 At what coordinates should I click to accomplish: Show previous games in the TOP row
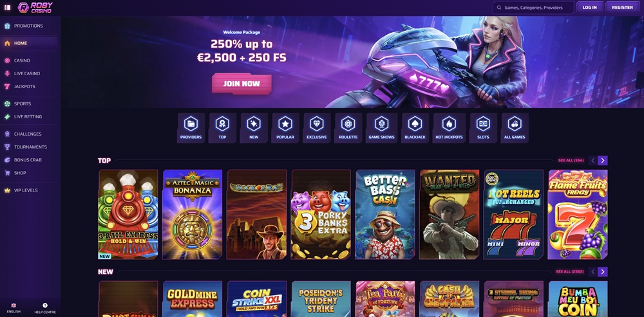click(592, 160)
